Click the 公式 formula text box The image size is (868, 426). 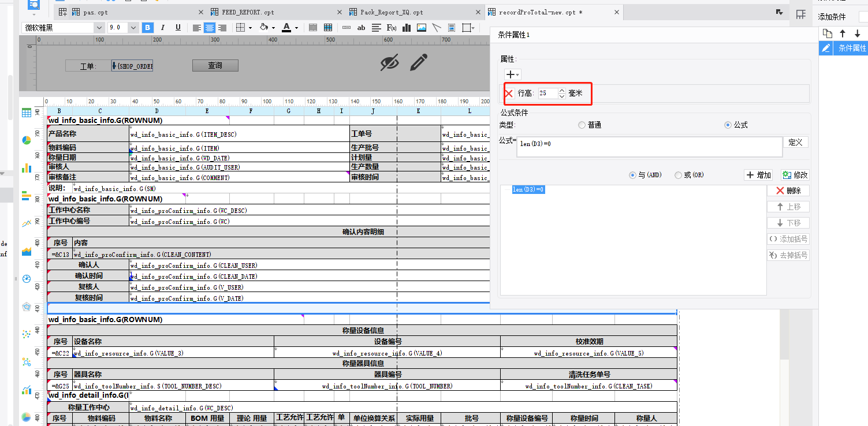(649, 147)
